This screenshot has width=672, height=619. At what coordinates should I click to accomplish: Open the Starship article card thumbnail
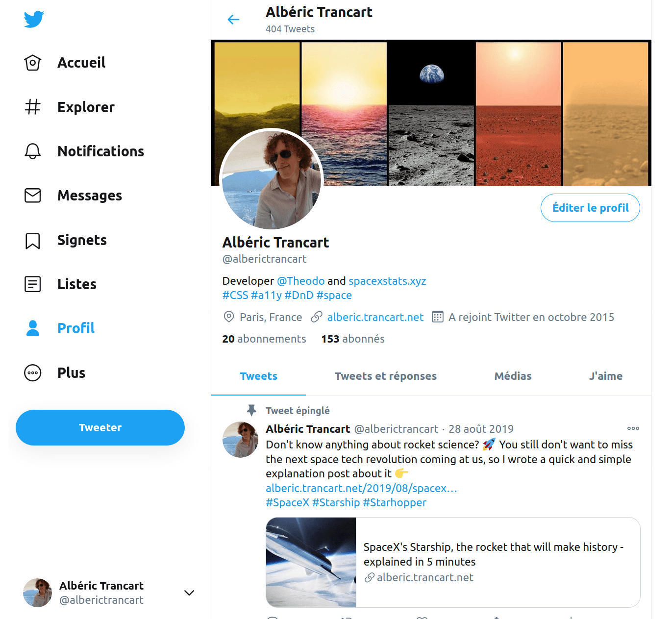pyautogui.click(x=311, y=563)
